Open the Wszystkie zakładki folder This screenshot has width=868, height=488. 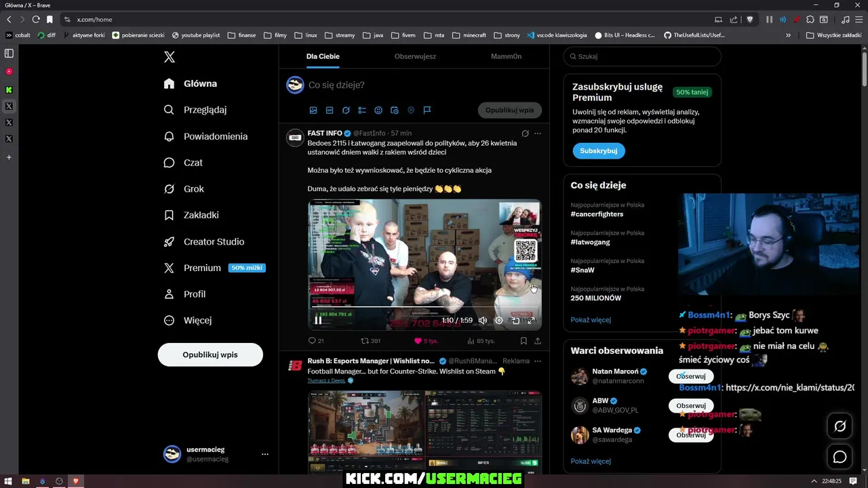(833, 35)
